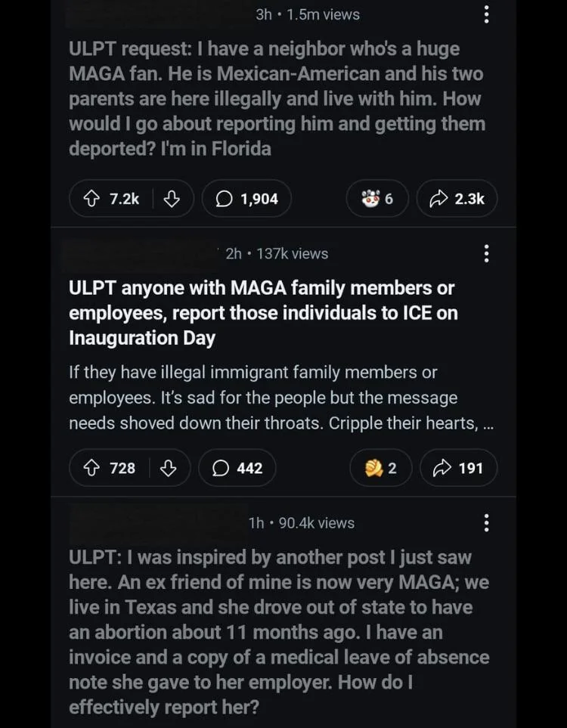Downvote the Inauguration Day ICE post

point(169,468)
